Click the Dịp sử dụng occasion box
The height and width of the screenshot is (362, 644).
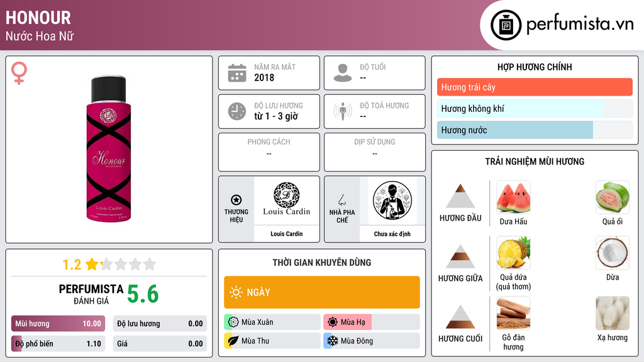375,152
